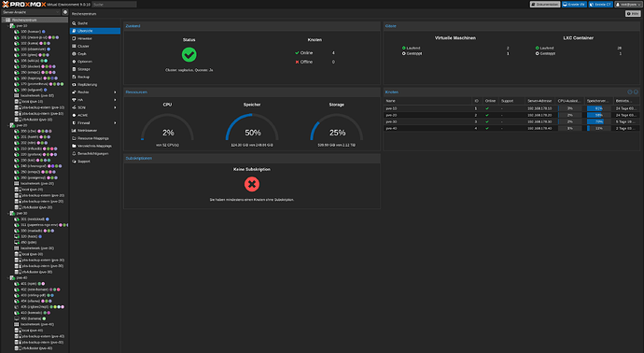Select container 311 (paperless-ngx) in tree

[39, 225]
